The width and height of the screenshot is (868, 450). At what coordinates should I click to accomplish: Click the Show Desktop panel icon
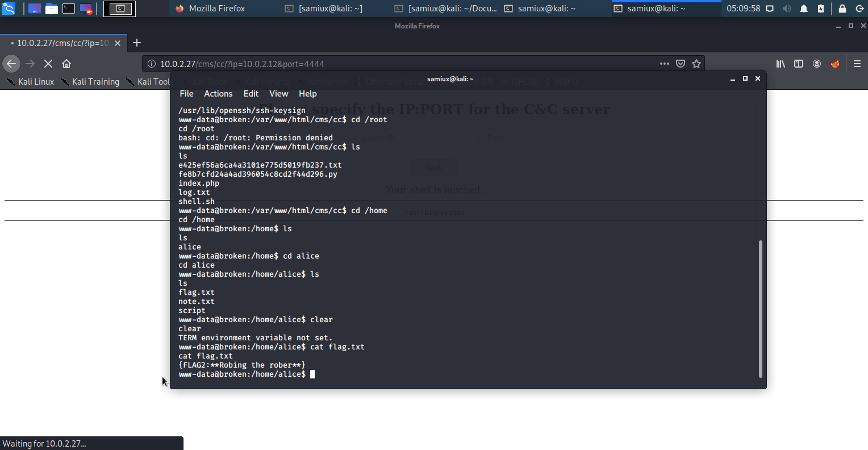(35, 9)
